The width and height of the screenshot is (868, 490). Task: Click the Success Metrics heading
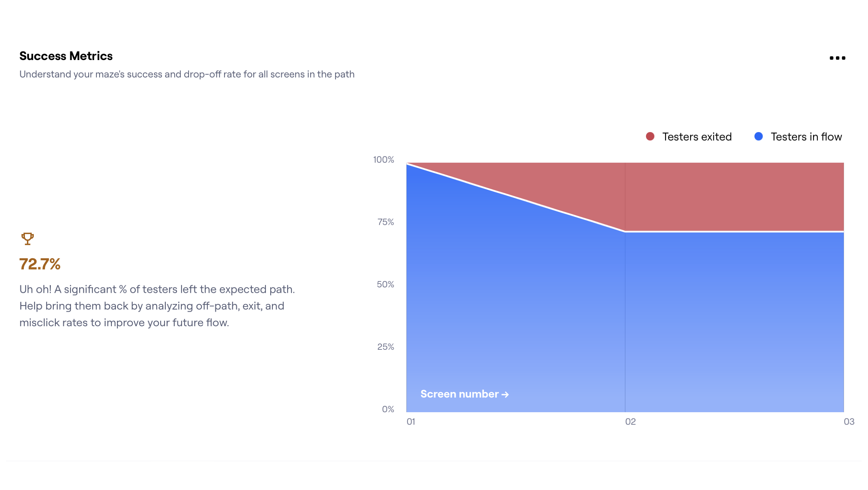66,56
